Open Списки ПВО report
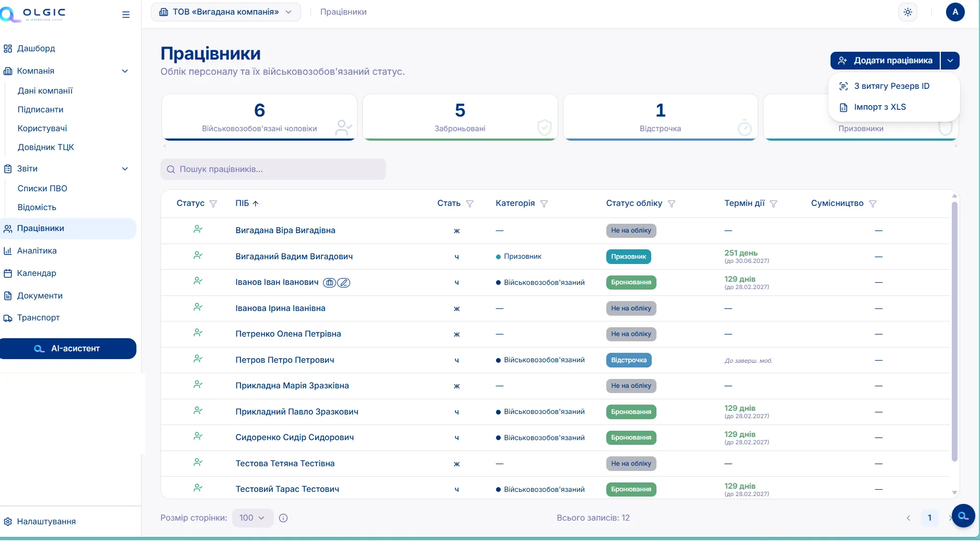 [42, 189]
